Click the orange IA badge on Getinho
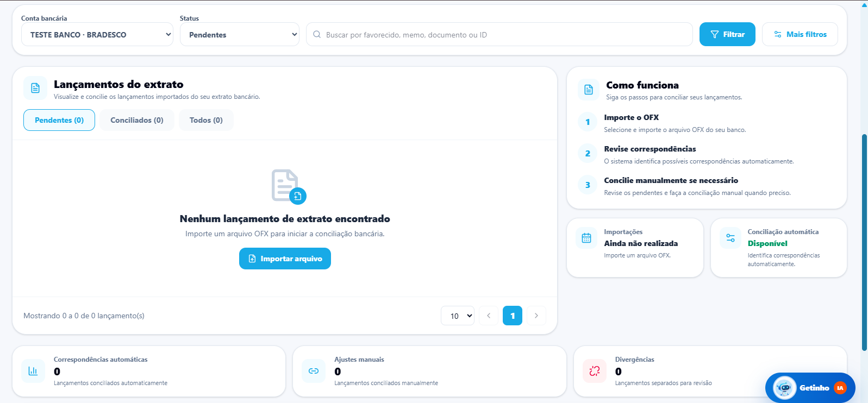Viewport: 868px width, 403px height. tap(840, 388)
